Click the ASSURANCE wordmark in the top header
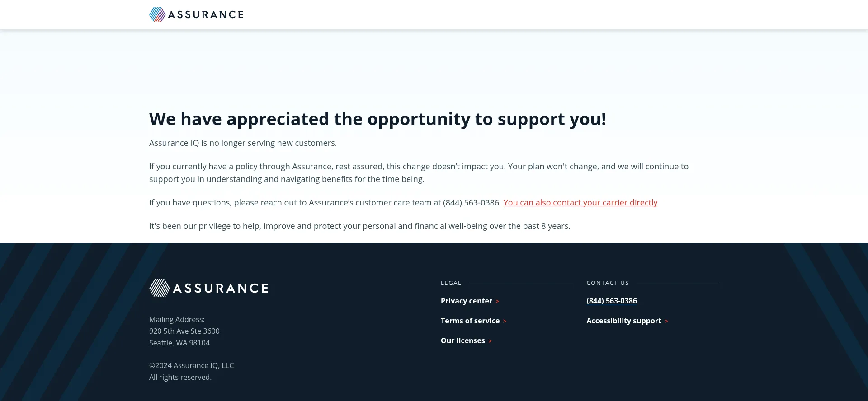 (x=206, y=15)
